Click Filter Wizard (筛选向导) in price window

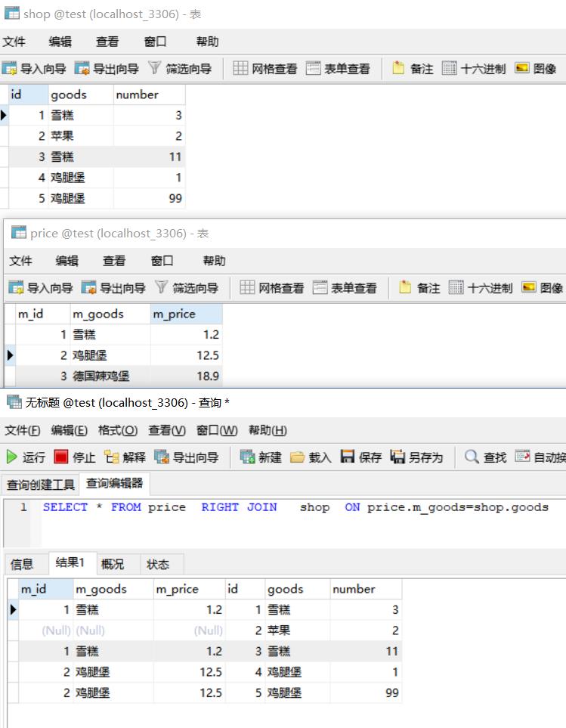click(x=187, y=288)
